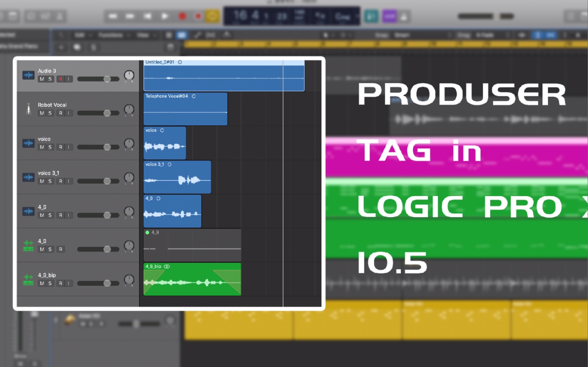
Task: Click the Audio 3 volume slider thumb
Action: (x=107, y=79)
